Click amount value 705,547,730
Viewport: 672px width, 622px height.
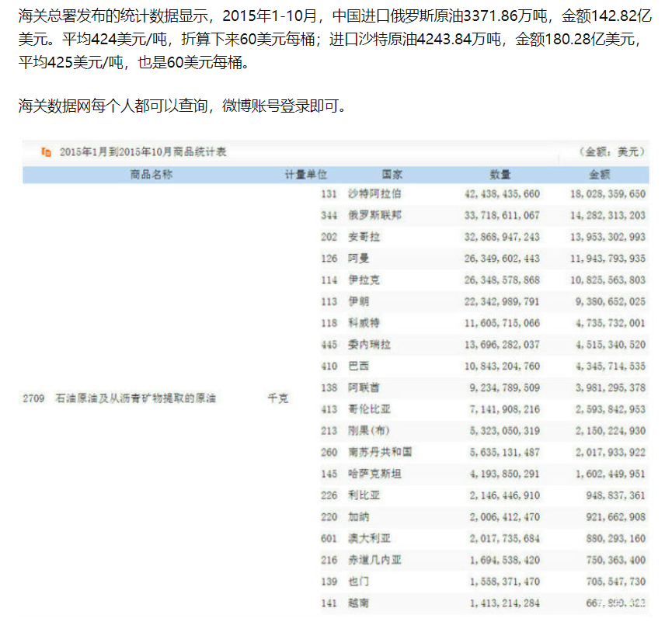[x=616, y=582]
